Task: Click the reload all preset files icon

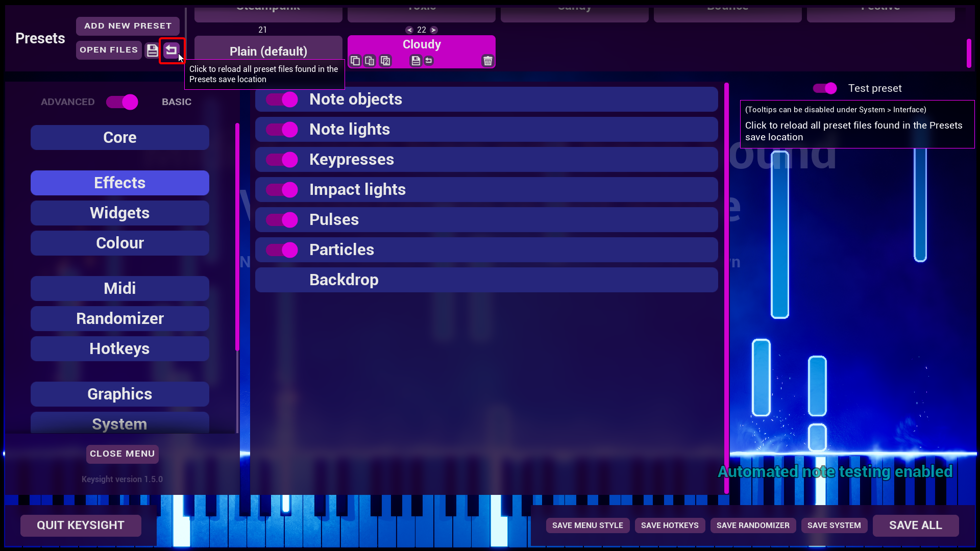Action: (x=171, y=50)
